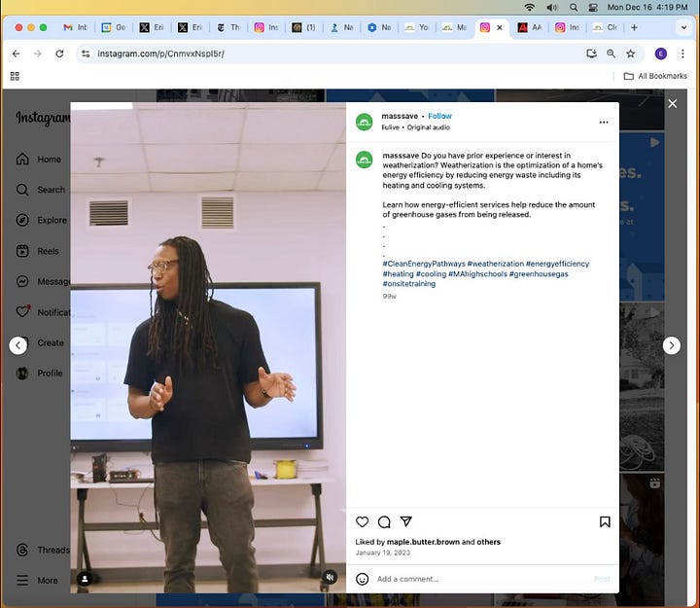The image size is (700, 608).
Task: Open Control Center in menu bar
Action: click(593, 7)
